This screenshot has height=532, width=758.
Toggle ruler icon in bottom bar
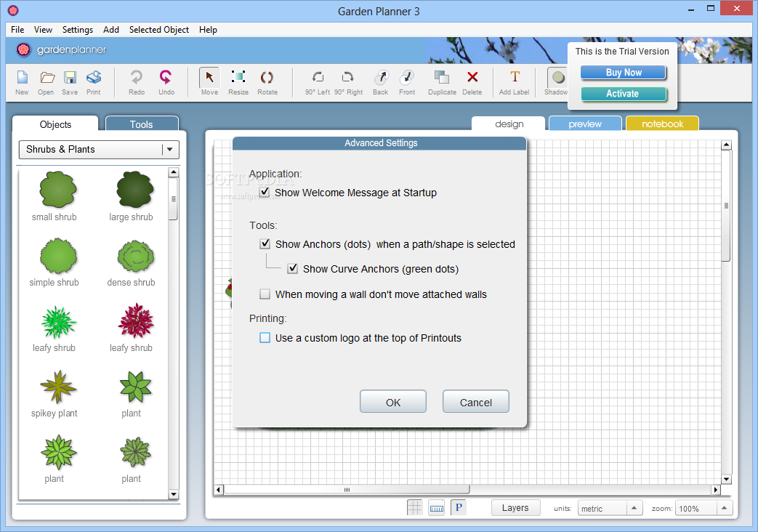[x=437, y=508]
